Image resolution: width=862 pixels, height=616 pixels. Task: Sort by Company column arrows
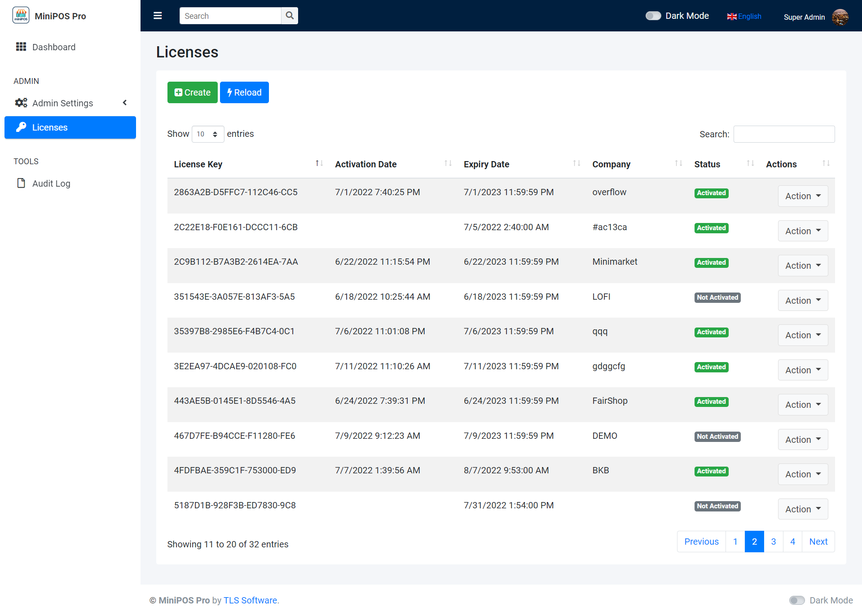(x=678, y=164)
